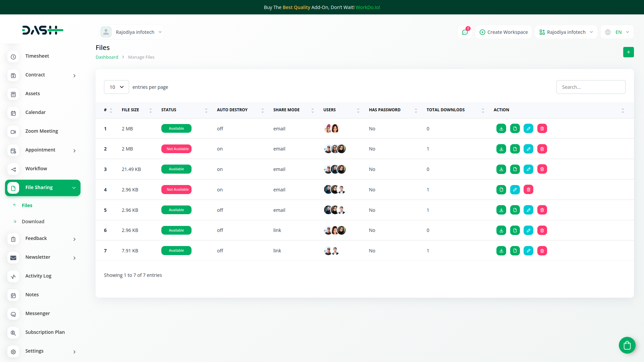
Task: Click the Search input field
Action: click(590, 87)
